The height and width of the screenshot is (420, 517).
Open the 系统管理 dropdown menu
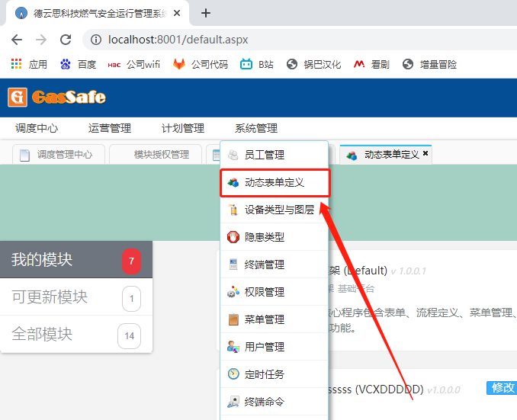pos(256,128)
